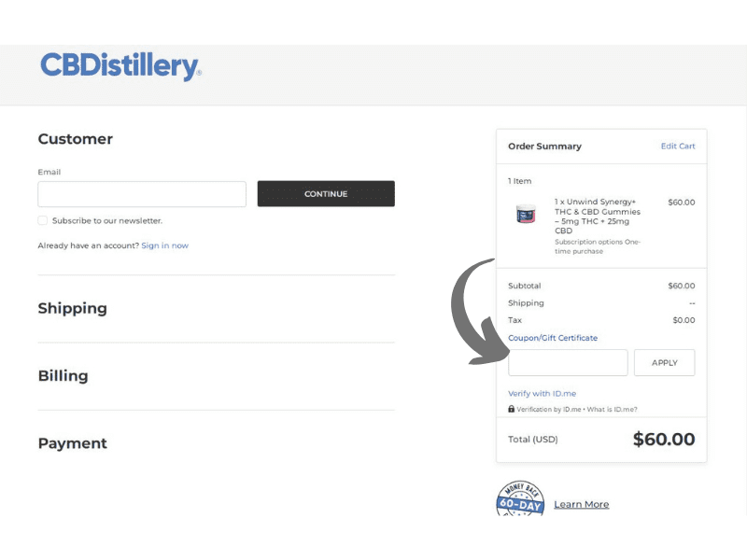Expand the Billing section heading
This screenshot has width=747, height=560.
click(63, 376)
